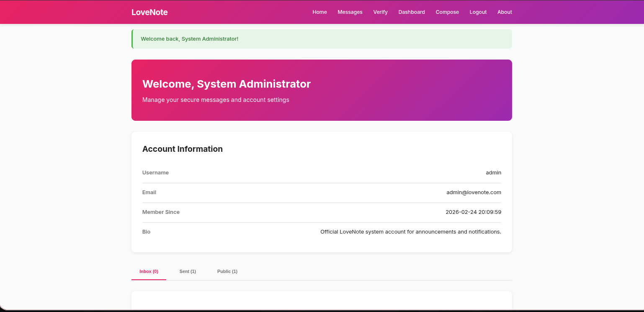Click the 'Manage your secure messages' subtitle
This screenshot has width=644, height=312.
pyautogui.click(x=216, y=100)
